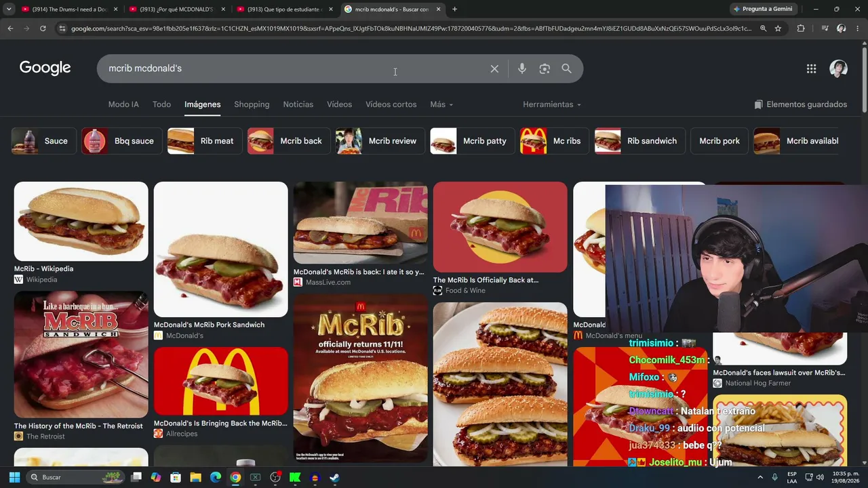View site information icon beside the URL
This screenshot has height=488, width=868.
62,28
